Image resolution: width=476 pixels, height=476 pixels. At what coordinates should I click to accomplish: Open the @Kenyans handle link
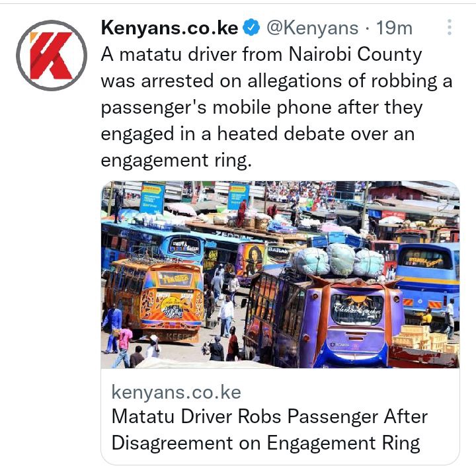click(312, 28)
